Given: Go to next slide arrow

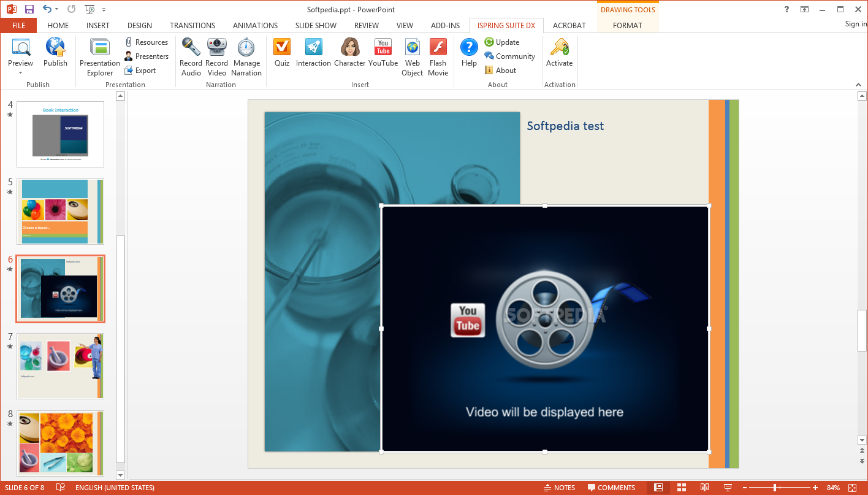Looking at the screenshot, I should click(x=862, y=461).
